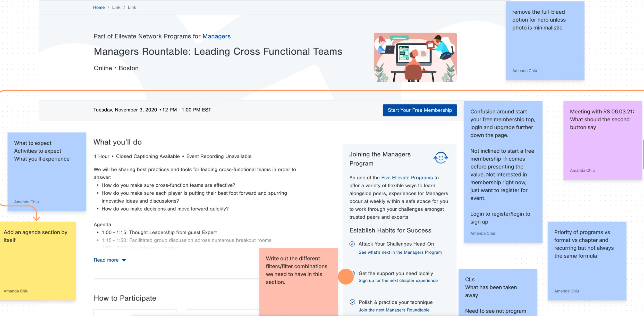
Task: Open the Five Ellevate Programs link
Action: pos(407,178)
